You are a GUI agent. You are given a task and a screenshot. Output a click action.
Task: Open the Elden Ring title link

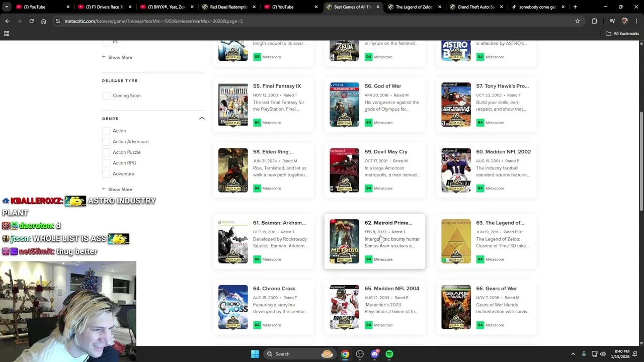coord(273,152)
